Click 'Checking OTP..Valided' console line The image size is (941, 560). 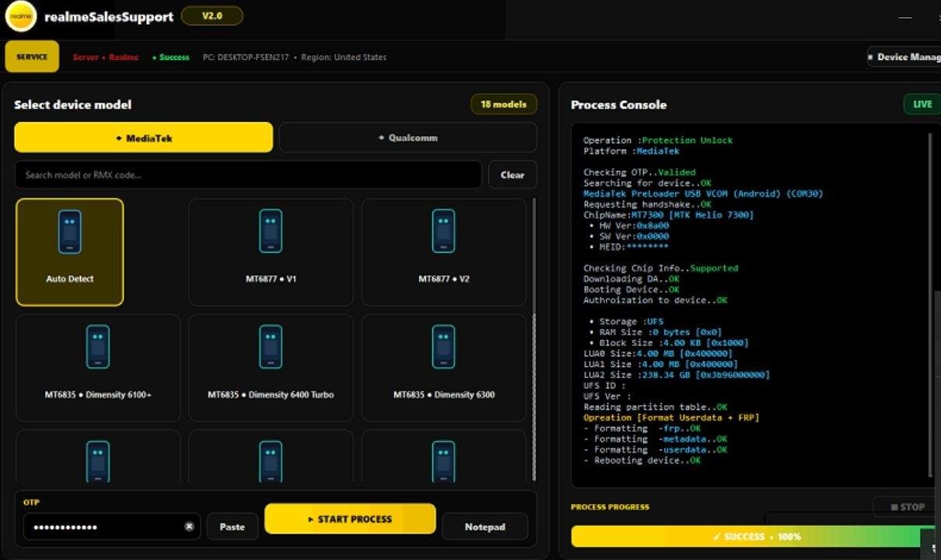(x=639, y=173)
